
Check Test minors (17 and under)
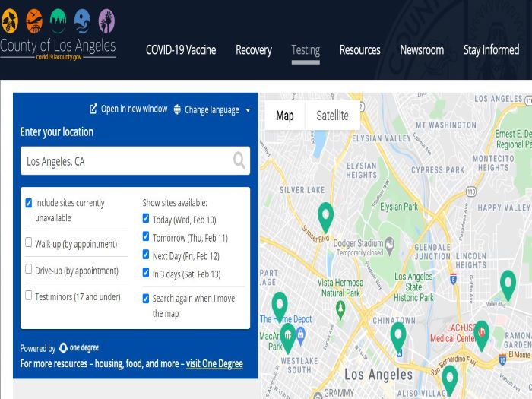point(29,295)
